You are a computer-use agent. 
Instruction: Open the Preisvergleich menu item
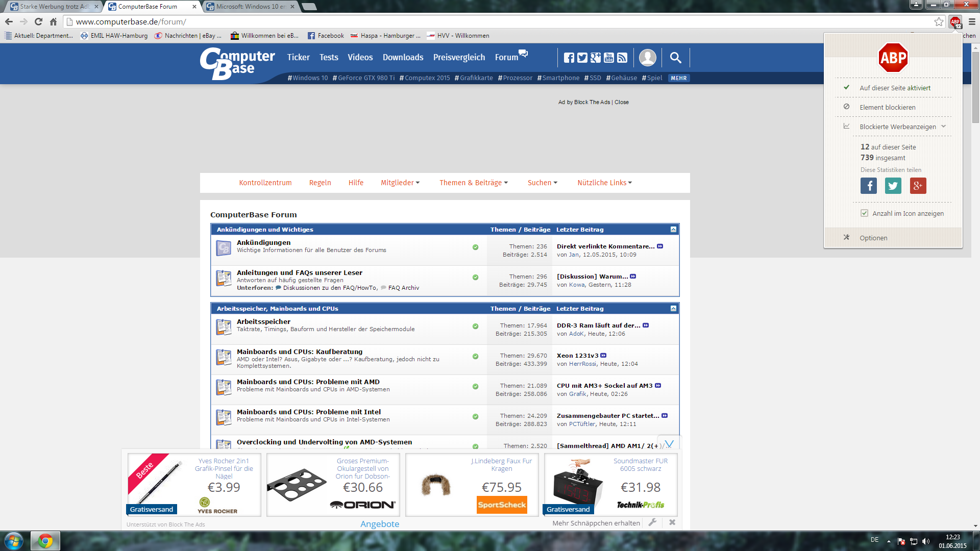459,57
